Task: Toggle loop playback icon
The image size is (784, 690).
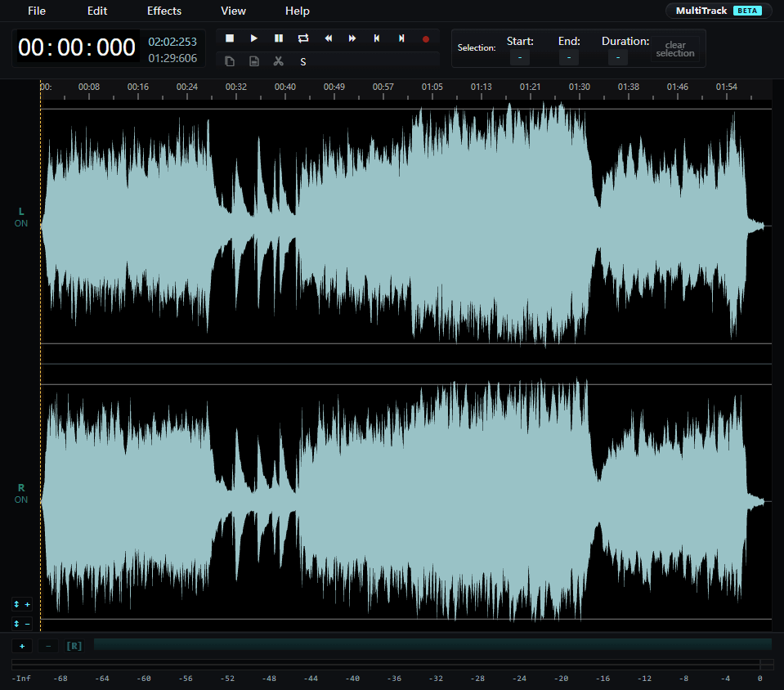Action: [303, 38]
